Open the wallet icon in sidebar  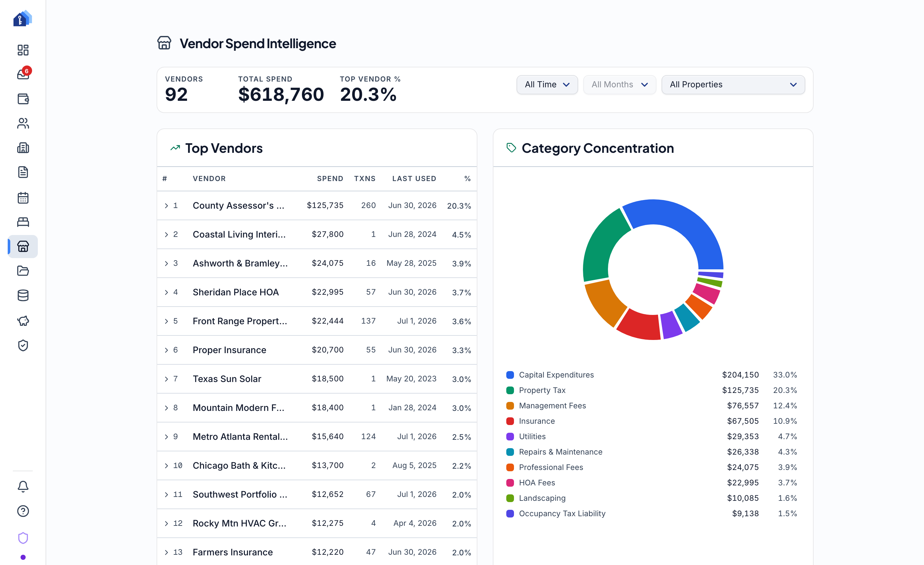(23, 99)
